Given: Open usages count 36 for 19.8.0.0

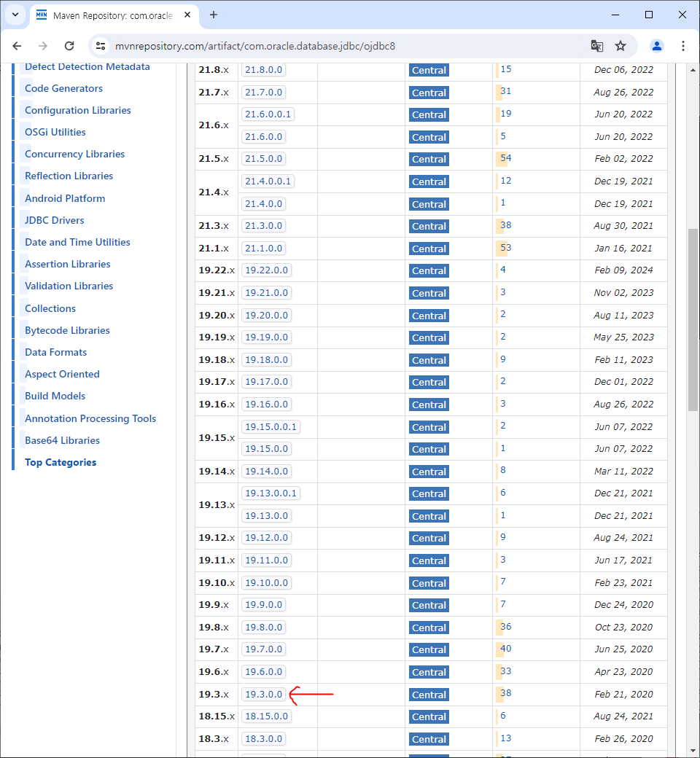Looking at the screenshot, I should (x=505, y=627).
